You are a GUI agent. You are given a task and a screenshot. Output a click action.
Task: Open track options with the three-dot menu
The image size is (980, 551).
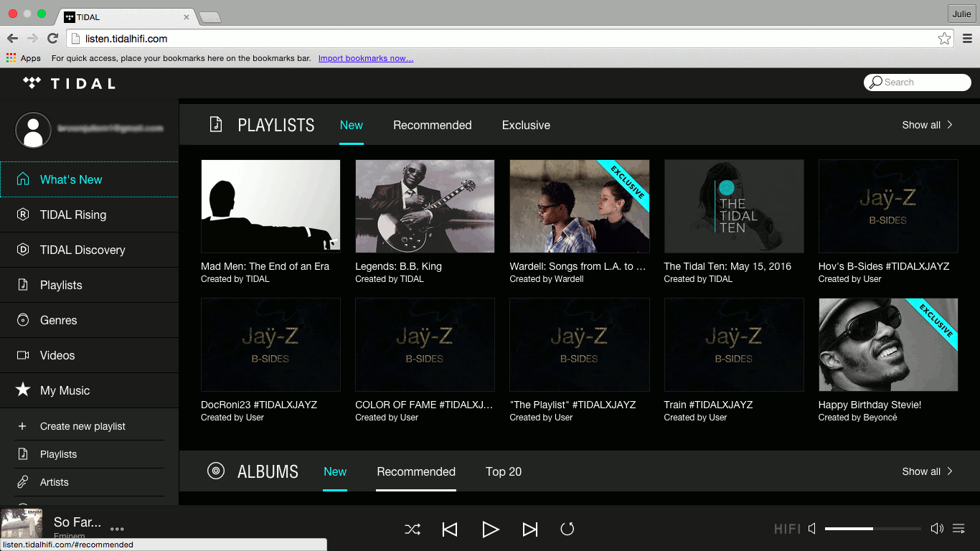(x=116, y=529)
